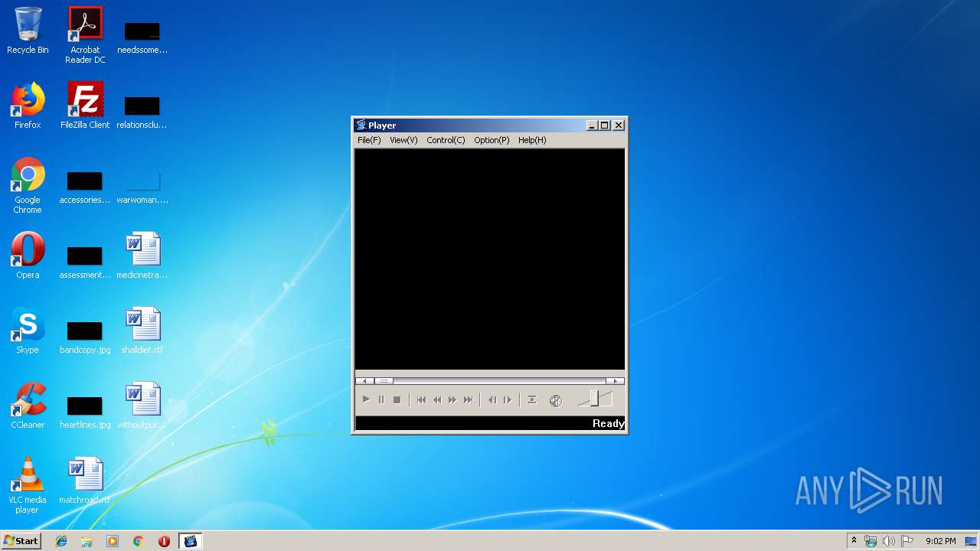Screen dimensions: 980x551
Task: Open the media player taskbar shortcut
Action: click(113, 541)
